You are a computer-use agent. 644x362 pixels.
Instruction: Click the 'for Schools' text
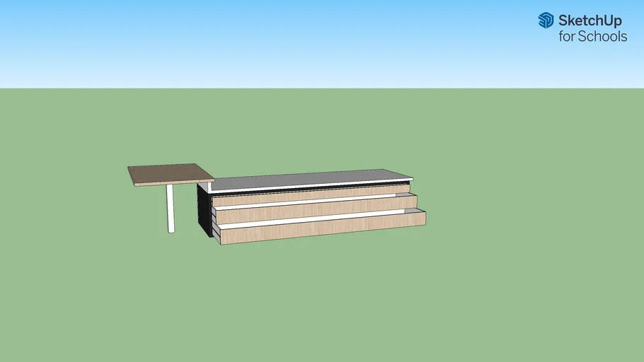[x=592, y=37]
